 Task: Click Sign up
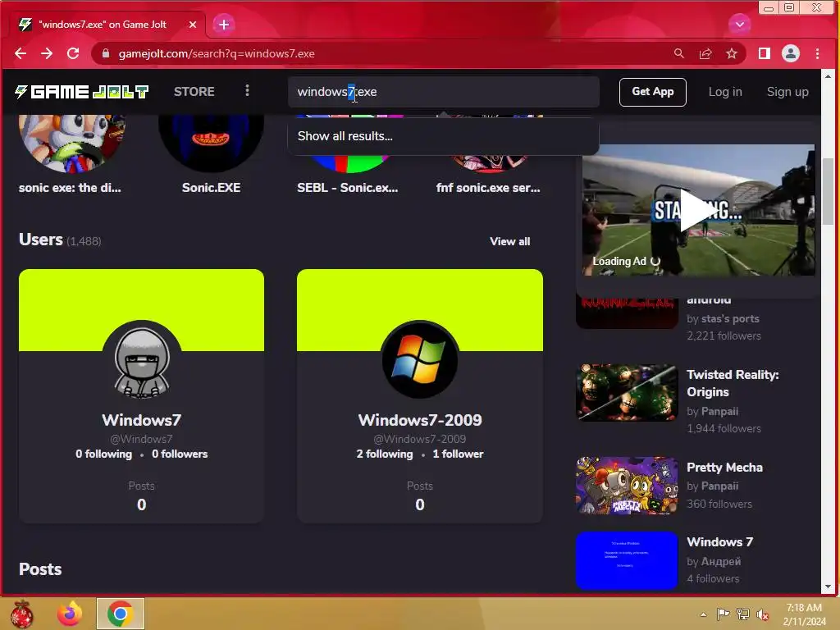787,92
